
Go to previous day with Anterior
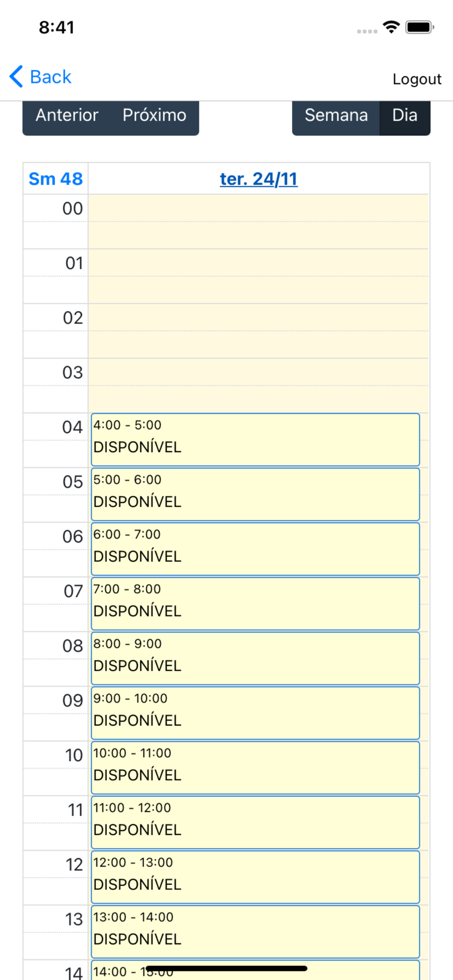67,116
